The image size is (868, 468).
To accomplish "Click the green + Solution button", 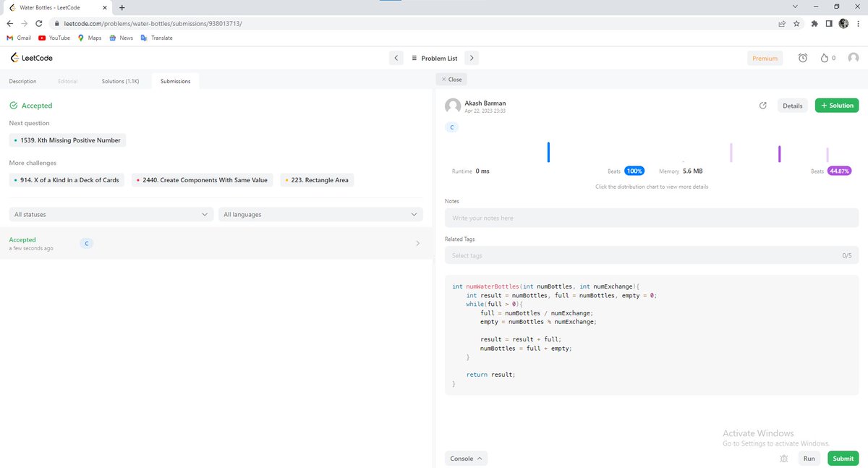I will (x=837, y=106).
